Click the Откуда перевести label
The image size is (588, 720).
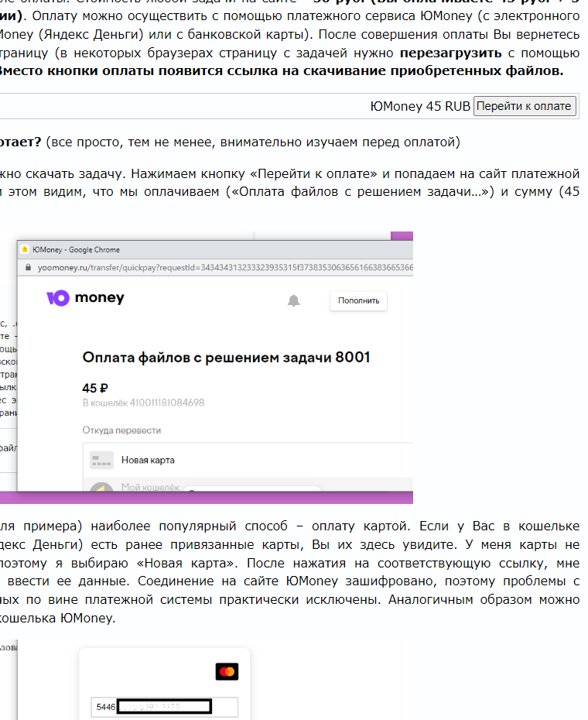[x=121, y=430]
